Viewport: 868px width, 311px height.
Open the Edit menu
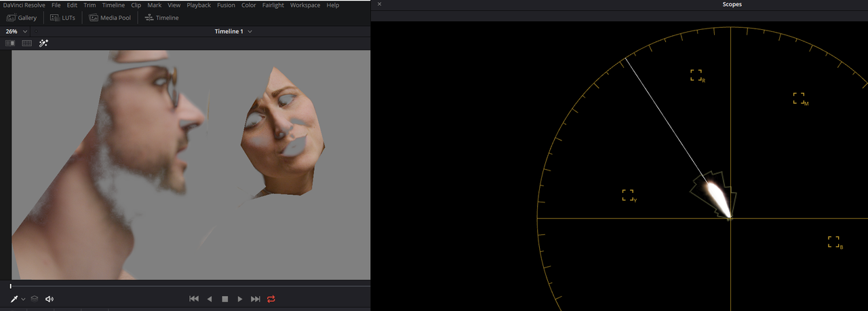(72, 5)
